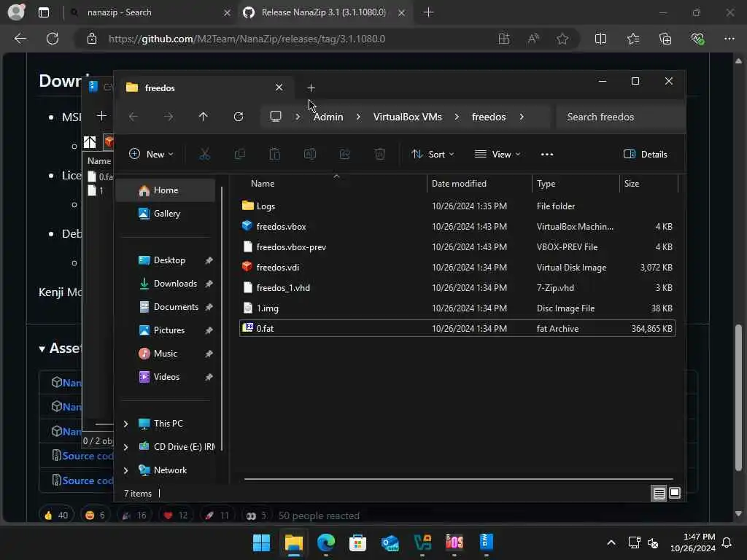Click the Paste clipboard icon in Explorer toolbar

point(275,155)
